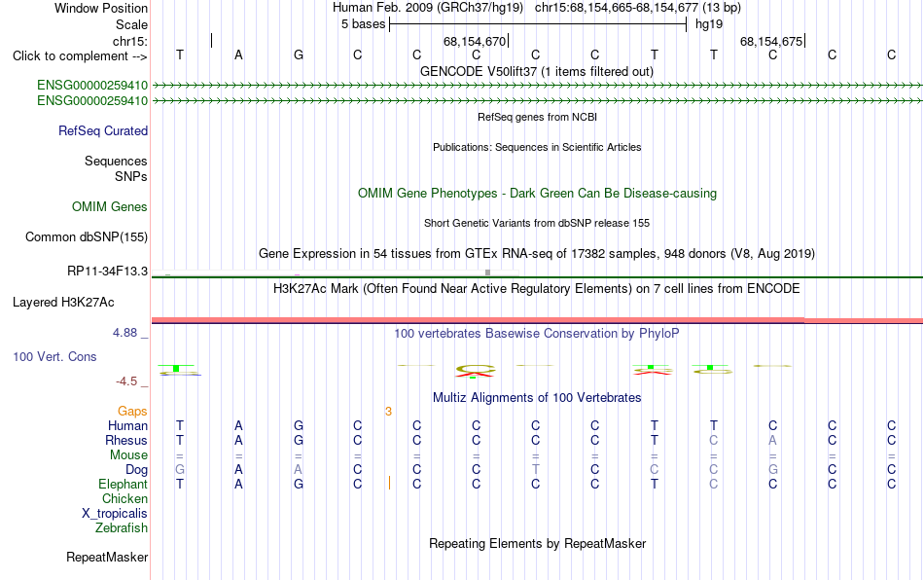
Task: Click Publications Sequences in Scientific Articles title
Action: [537, 147]
